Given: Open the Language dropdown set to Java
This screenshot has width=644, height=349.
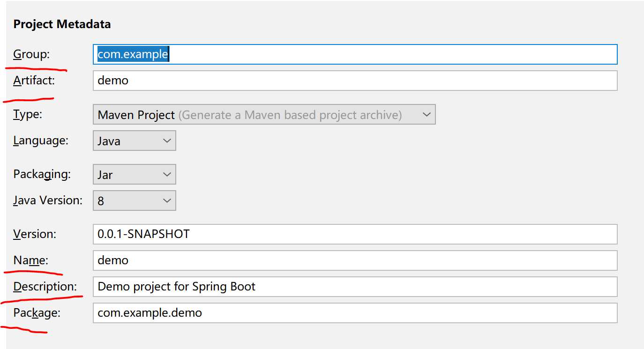Looking at the screenshot, I should [x=135, y=141].
